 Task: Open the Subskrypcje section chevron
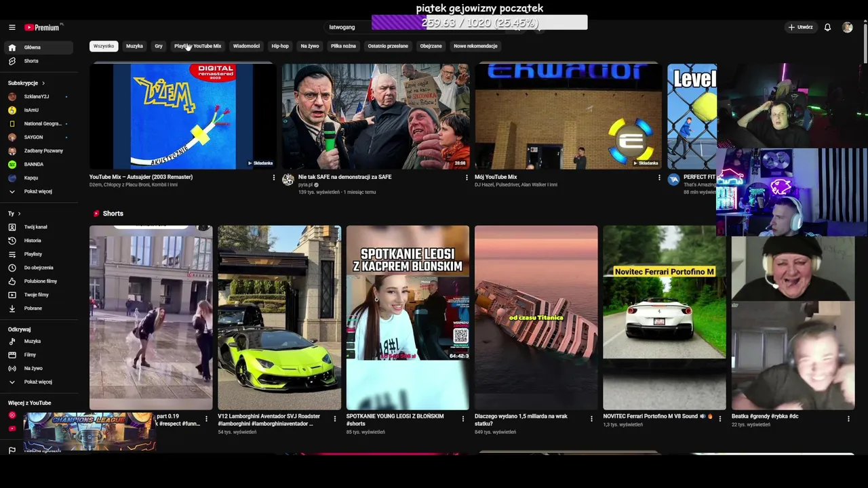pyautogui.click(x=43, y=83)
